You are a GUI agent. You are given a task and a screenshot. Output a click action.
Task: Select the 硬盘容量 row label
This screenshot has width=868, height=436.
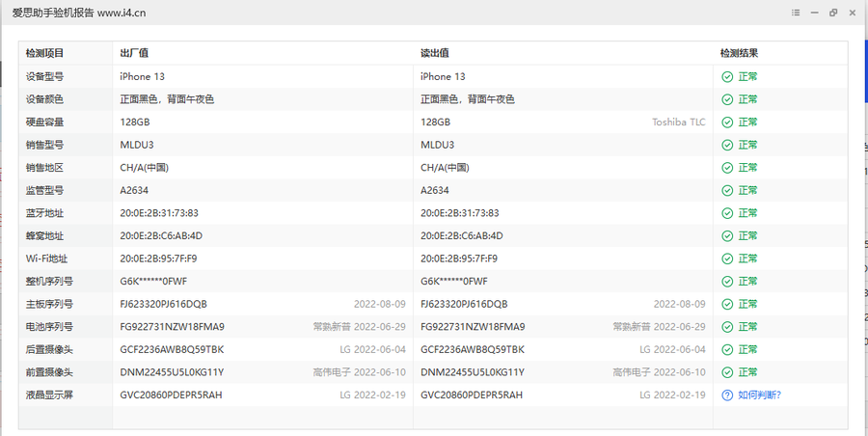point(44,122)
